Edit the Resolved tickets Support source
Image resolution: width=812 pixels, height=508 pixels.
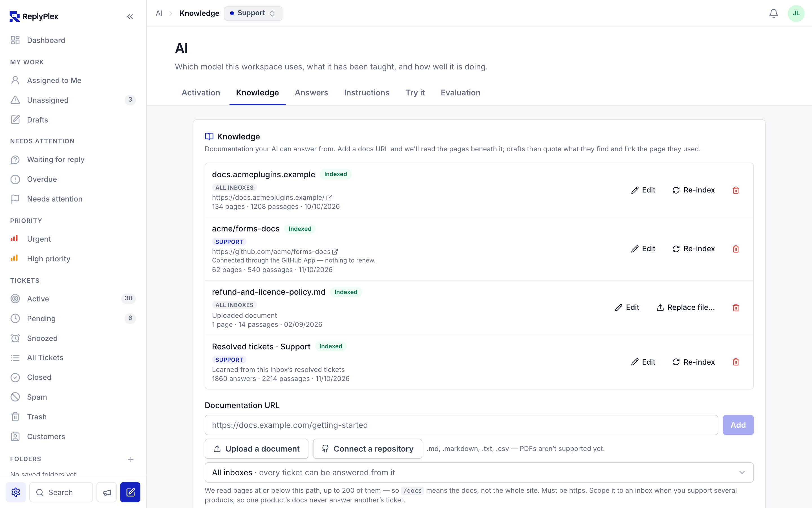pyautogui.click(x=643, y=362)
